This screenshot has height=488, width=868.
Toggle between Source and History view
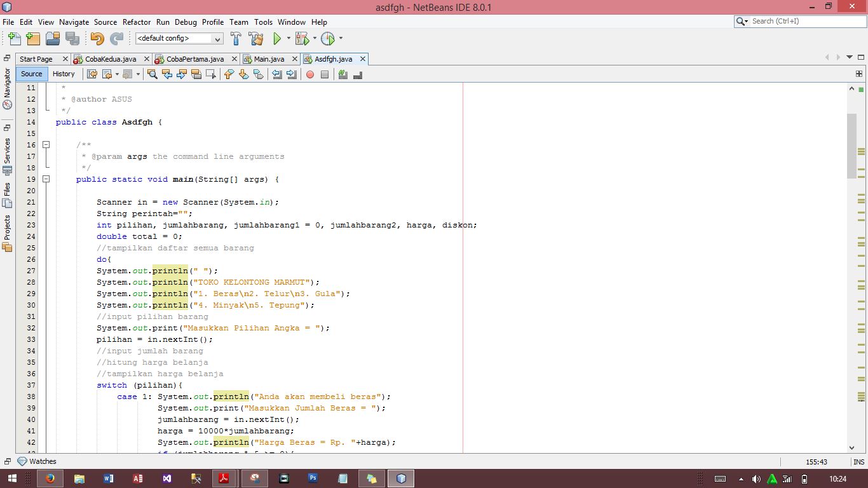click(x=64, y=74)
